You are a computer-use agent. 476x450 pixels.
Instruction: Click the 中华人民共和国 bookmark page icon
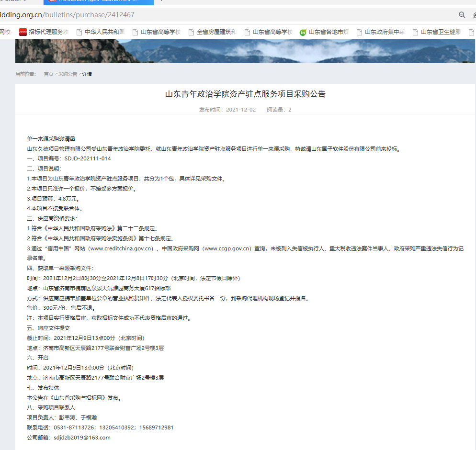[79, 33]
